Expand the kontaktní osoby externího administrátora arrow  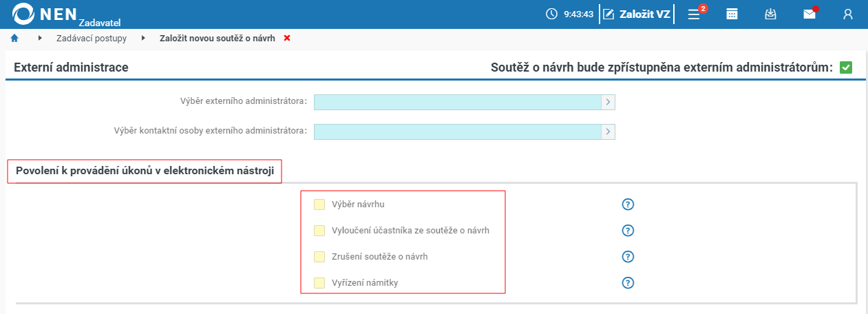608,132
